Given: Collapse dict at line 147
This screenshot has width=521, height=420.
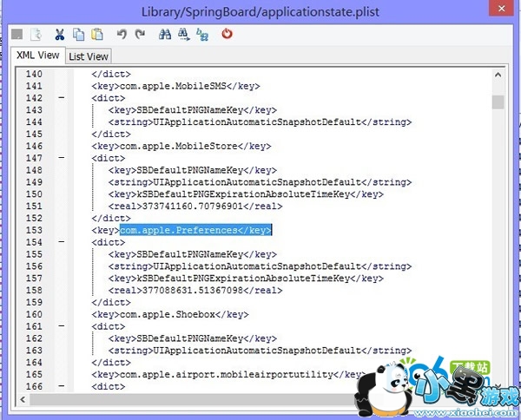Looking at the screenshot, I should pyautogui.click(x=62, y=158).
